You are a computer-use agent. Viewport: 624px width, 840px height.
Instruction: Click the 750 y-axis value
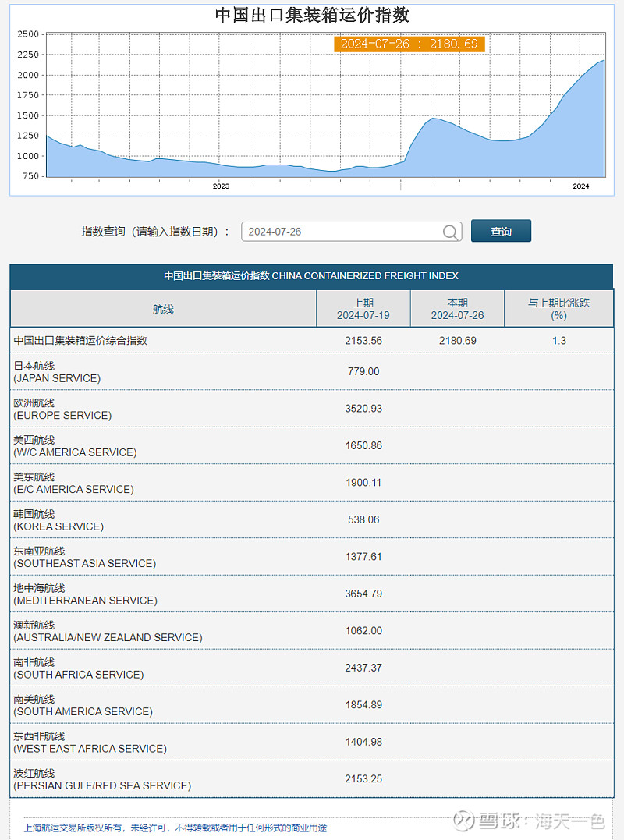pyautogui.click(x=30, y=176)
